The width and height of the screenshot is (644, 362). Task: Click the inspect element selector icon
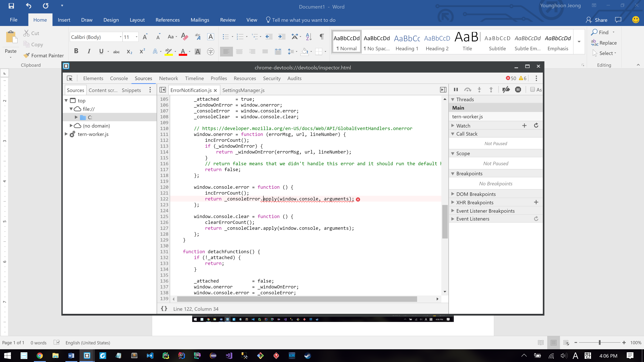pos(69,78)
